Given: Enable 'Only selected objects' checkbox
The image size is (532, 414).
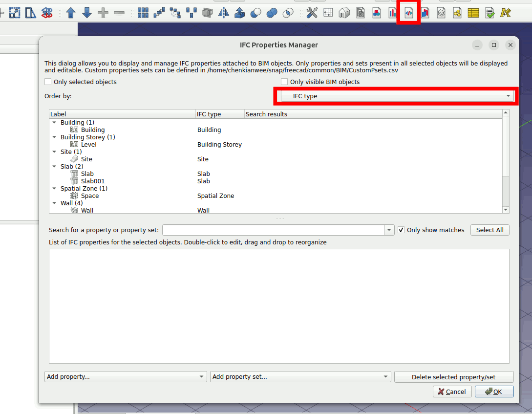Looking at the screenshot, I should pos(48,82).
